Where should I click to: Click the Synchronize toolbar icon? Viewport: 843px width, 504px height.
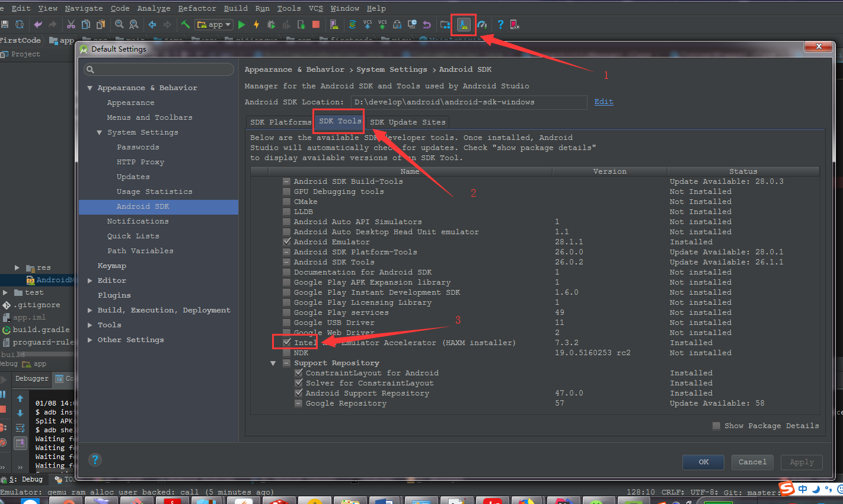tap(20, 24)
